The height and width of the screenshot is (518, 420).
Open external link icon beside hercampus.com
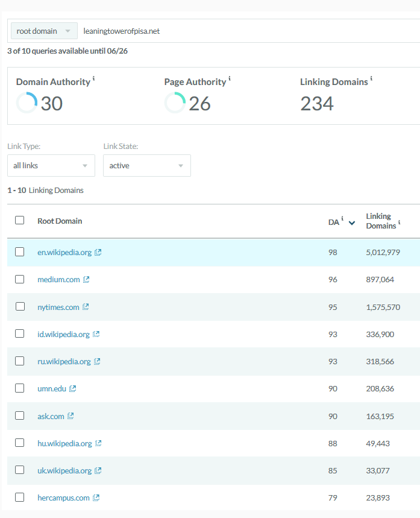coord(96,498)
